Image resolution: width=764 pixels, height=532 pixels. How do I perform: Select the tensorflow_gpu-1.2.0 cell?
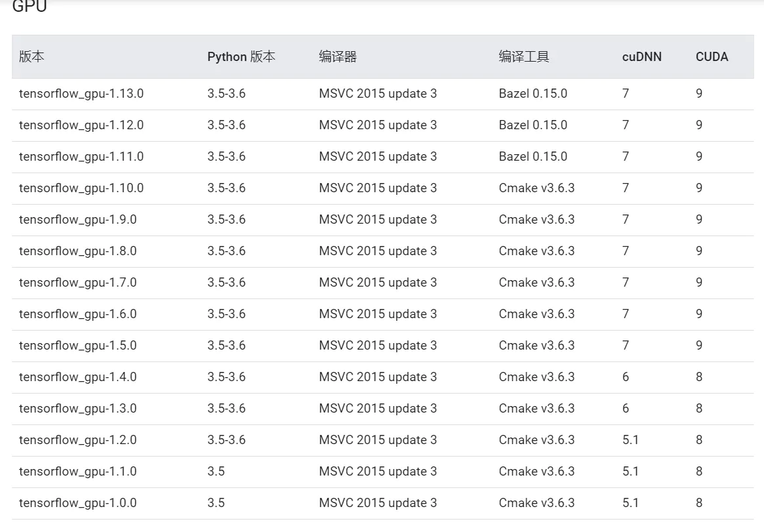(78, 440)
